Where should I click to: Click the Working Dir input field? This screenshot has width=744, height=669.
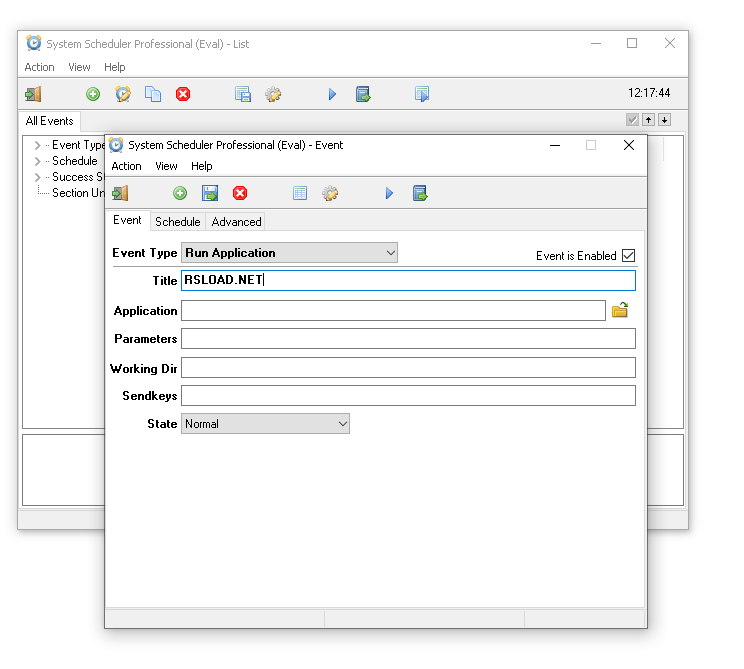pyautogui.click(x=408, y=368)
